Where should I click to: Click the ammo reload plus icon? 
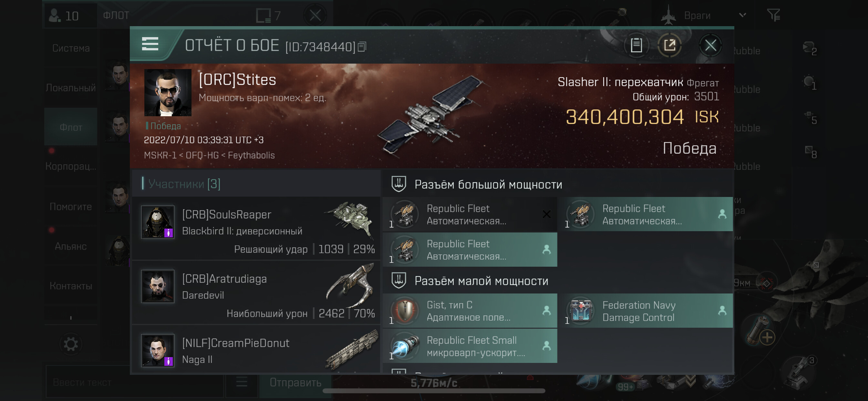767,337
